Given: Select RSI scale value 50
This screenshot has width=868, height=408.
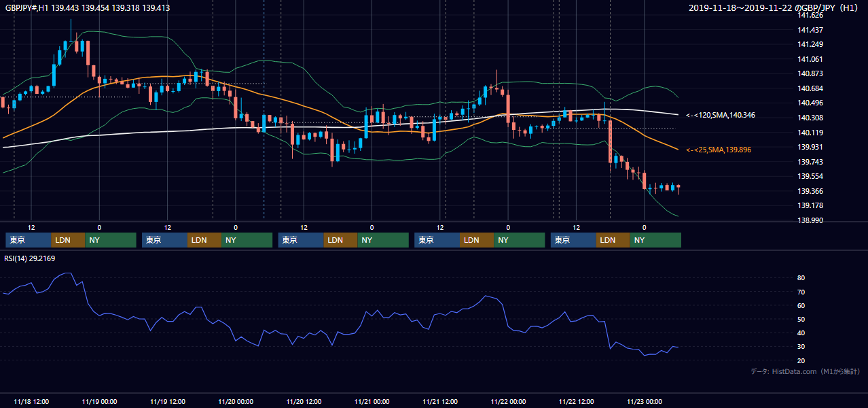Looking at the screenshot, I should coord(801,320).
